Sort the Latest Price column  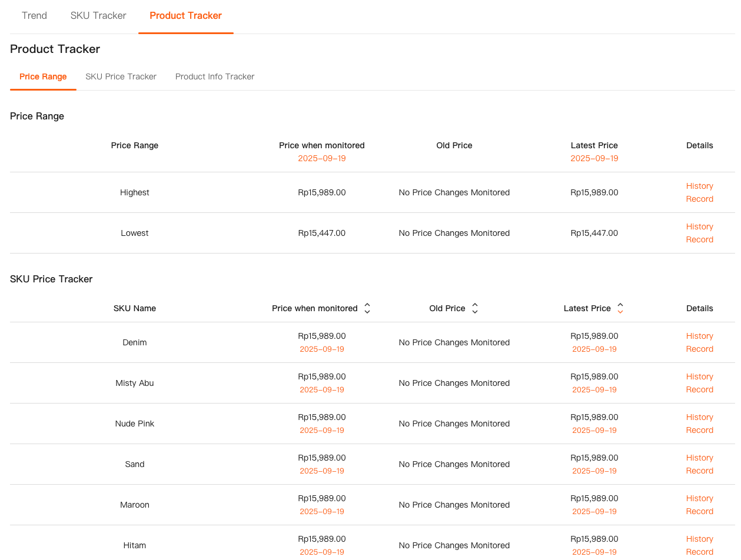pyautogui.click(x=620, y=308)
